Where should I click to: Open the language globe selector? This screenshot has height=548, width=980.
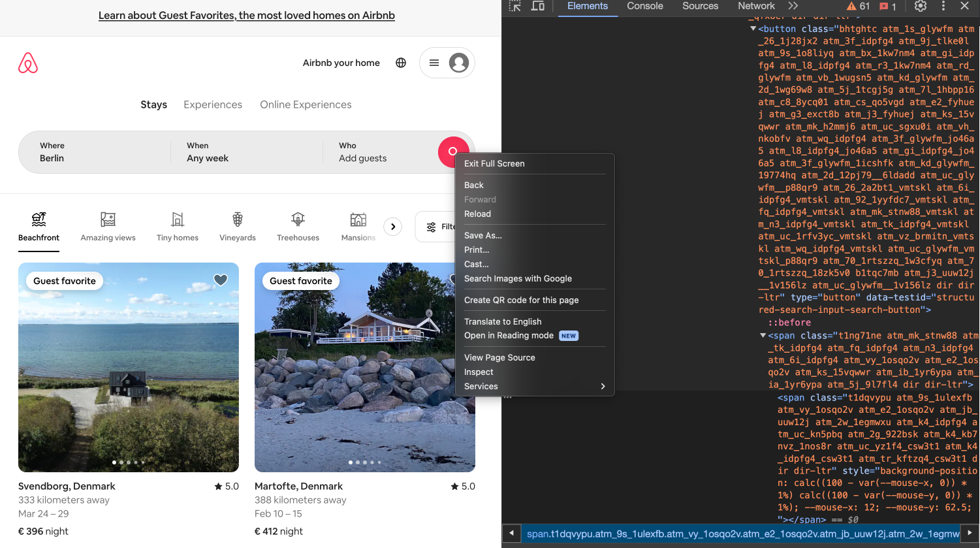401,63
